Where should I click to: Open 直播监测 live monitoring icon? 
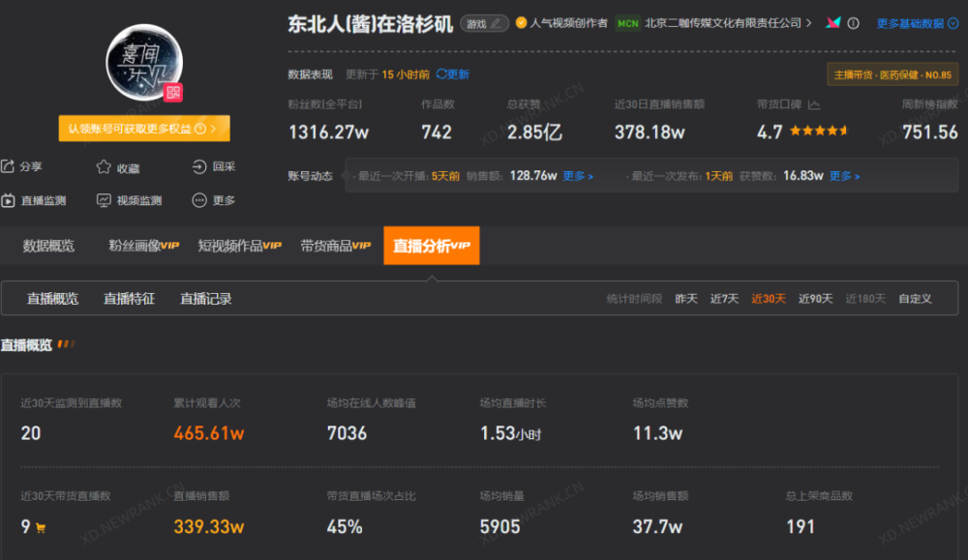point(8,200)
